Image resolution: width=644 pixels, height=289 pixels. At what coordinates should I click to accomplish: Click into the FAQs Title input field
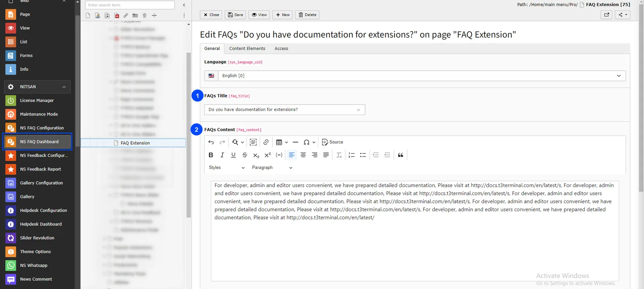coord(285,110)
